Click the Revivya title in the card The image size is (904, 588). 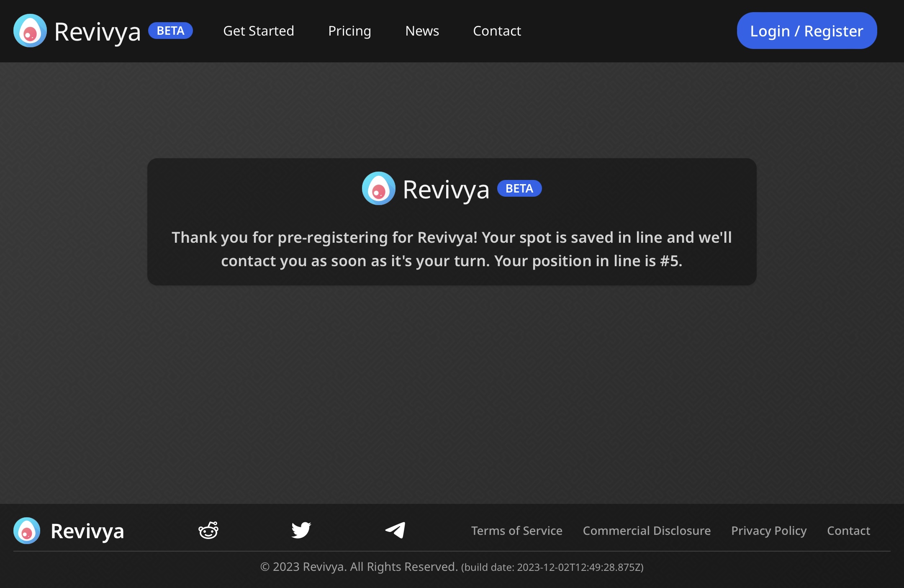(x=446, y=190)
